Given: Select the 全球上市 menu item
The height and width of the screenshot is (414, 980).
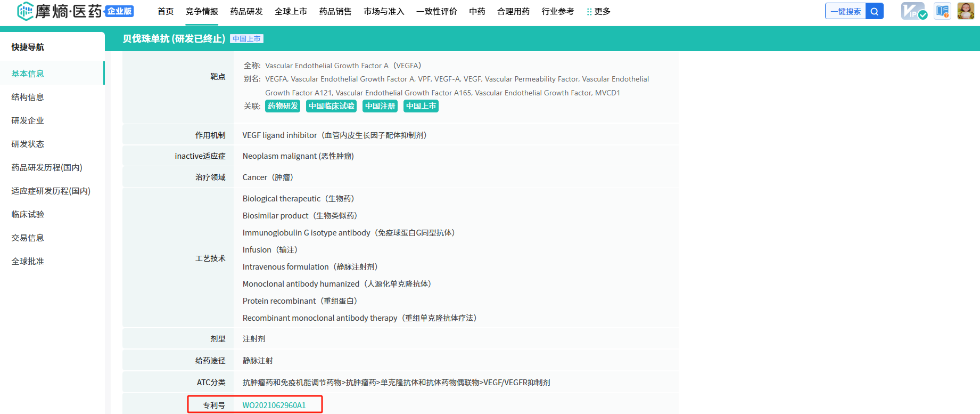Looking at the screenshot, I should click(x=291, y=11).
